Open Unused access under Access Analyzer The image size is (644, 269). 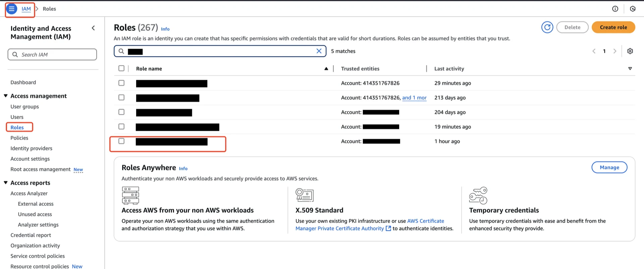point(35,214)
